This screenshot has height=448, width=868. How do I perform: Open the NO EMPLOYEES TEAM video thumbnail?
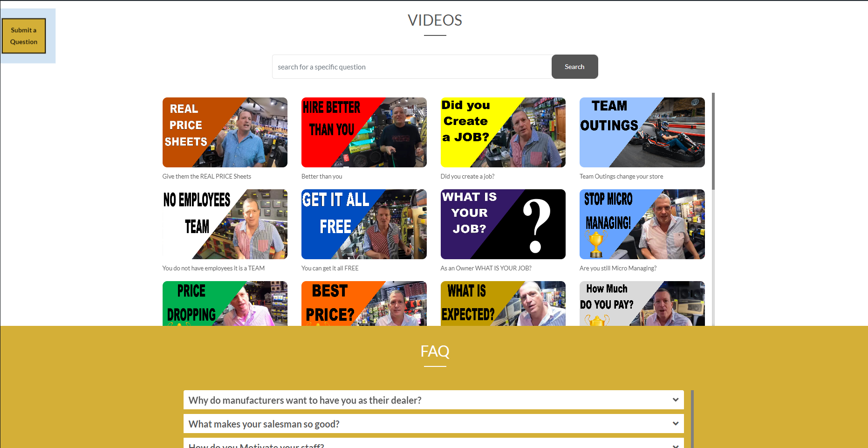coord(225,224)
